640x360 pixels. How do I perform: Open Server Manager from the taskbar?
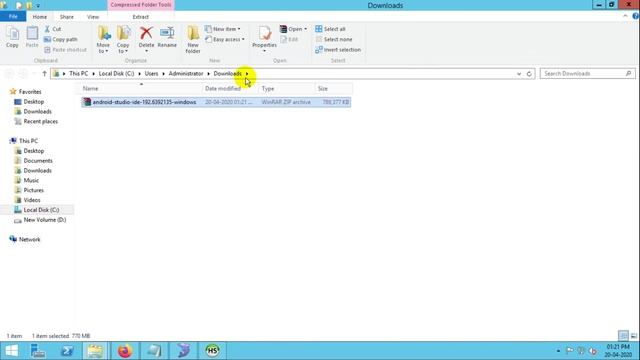(x=38, y=351)
